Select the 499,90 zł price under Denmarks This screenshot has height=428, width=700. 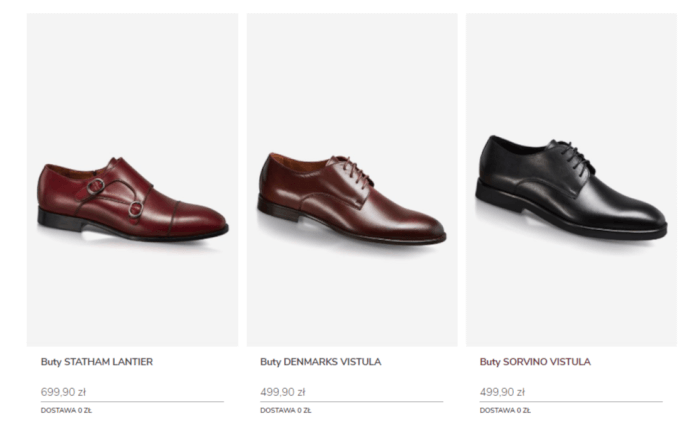pyautogui.click(x=283, y=392)
